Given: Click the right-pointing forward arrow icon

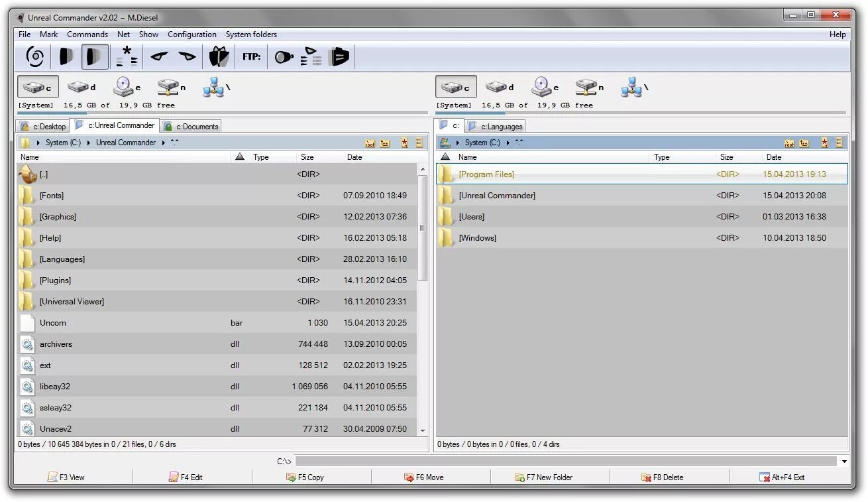Looking at the screenshot, I should pyautogui.click(x=188, y=56).
